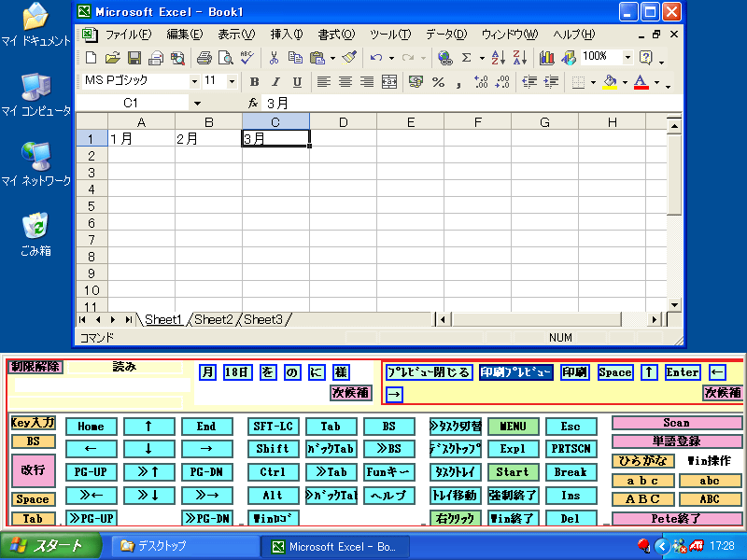Sort ascending with the A-Z icon
The width and height of the screenshot is (747, 560).
pos(499,58)
